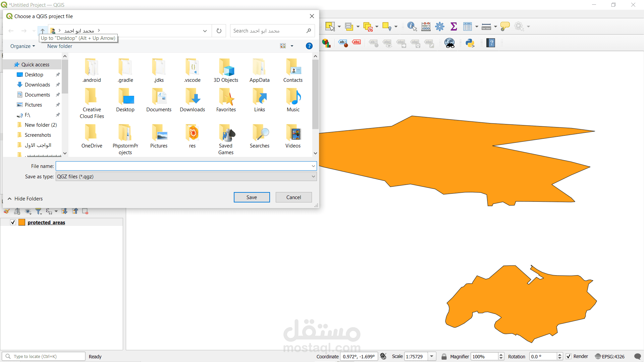Open the EPSG:4326 CRS selector
This screenshot has width=644, height=362.
coord(610,356)
